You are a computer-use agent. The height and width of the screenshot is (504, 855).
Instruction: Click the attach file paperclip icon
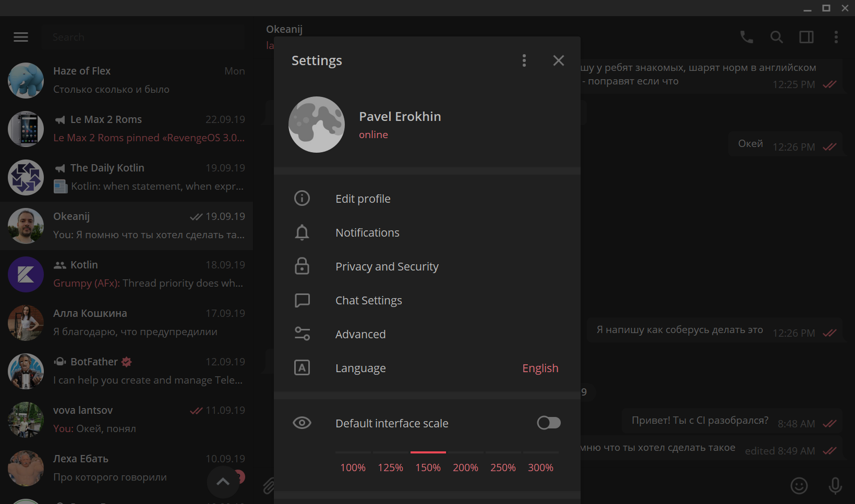pos(269,486)
